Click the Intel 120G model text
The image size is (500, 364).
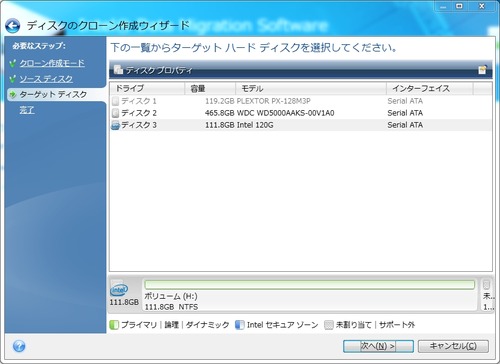coord(255,125)
